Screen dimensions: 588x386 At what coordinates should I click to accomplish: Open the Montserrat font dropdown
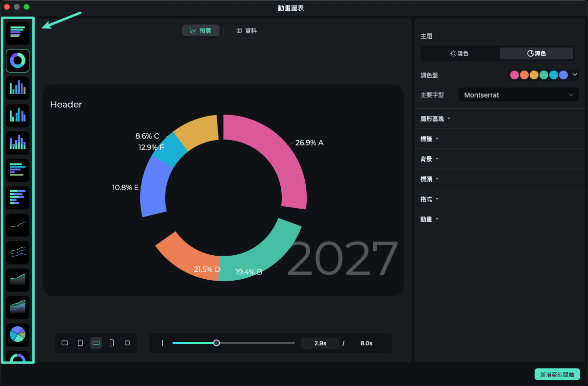point(518,95)
